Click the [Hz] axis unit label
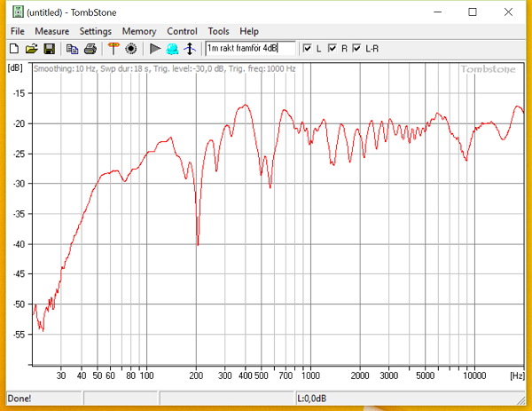The height and width of the screenshot is (411, 532). [517, 375]
